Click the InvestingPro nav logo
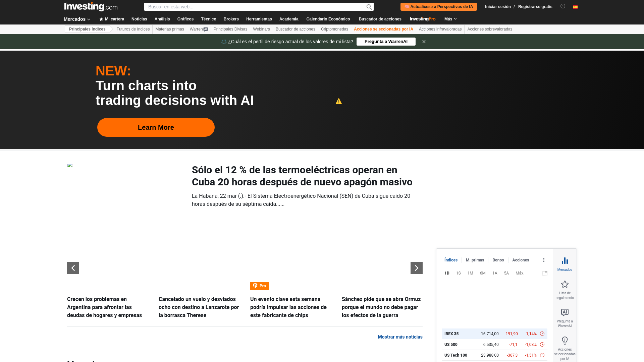 (x=423, y=19)
